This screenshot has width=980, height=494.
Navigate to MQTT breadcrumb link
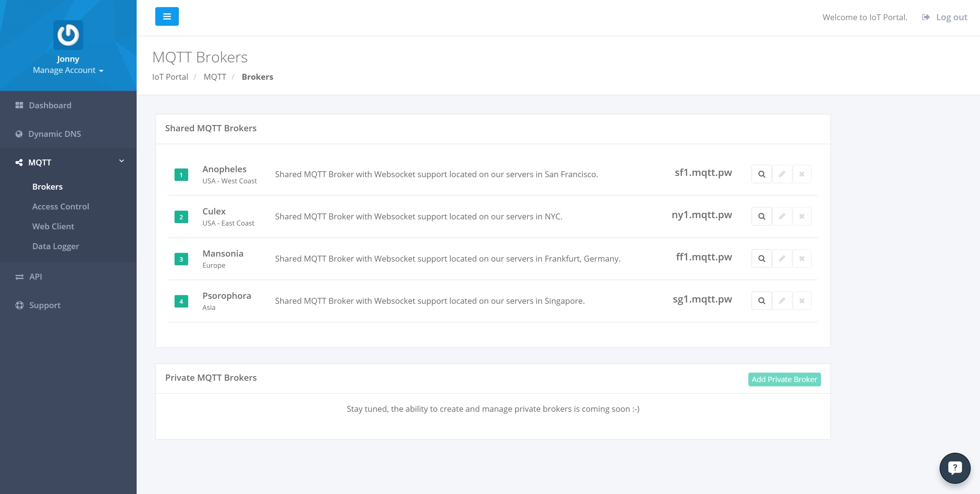(215, 77)
